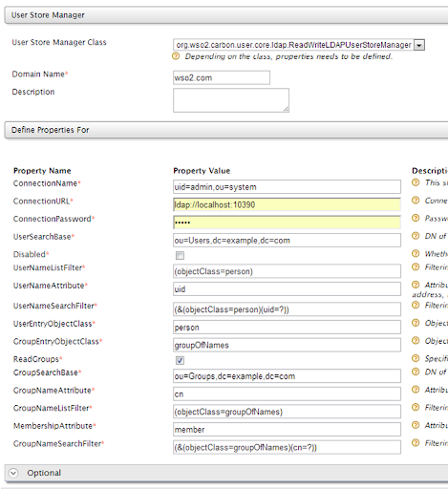Click the GroupNameSearchFilter value field

(287, 448)
